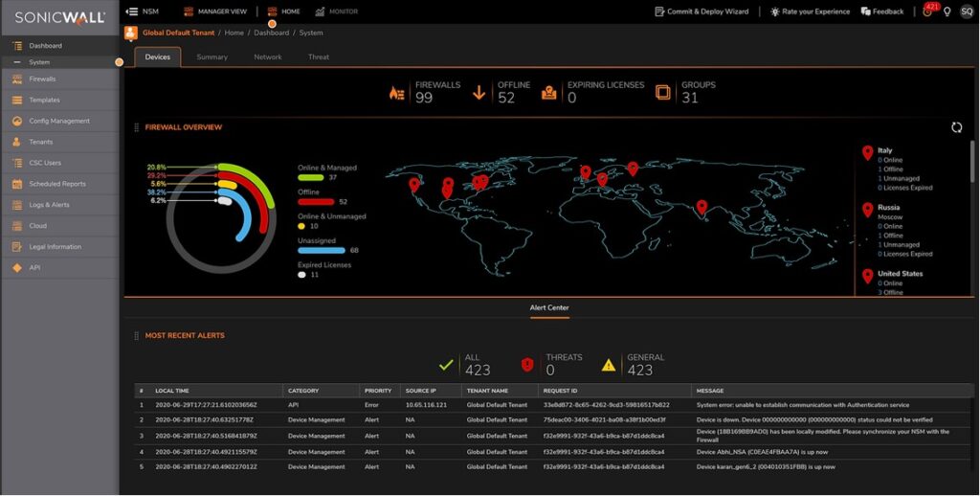The height and width of the screenshot is (496, 980).
Task: Open Config Management in the sidebar
Action: tap(60, 122)
